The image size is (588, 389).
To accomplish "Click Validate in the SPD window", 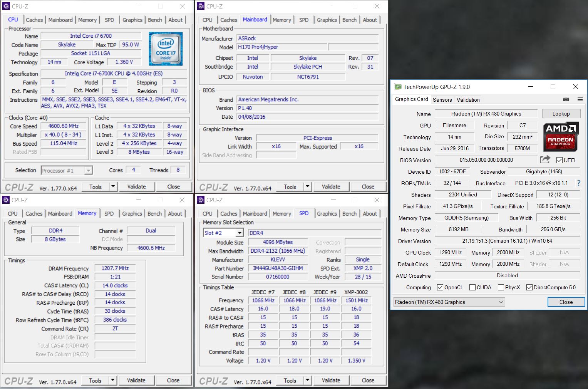I will [331, 380].
